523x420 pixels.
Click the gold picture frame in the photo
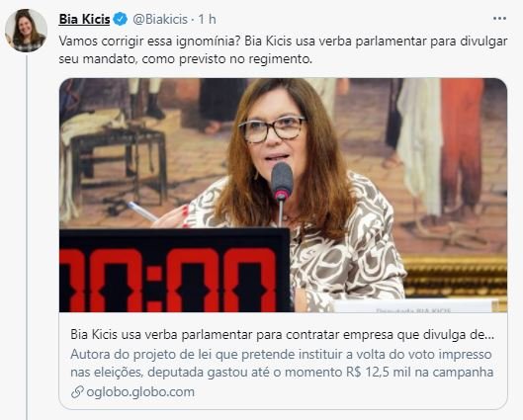coord(455,278)
